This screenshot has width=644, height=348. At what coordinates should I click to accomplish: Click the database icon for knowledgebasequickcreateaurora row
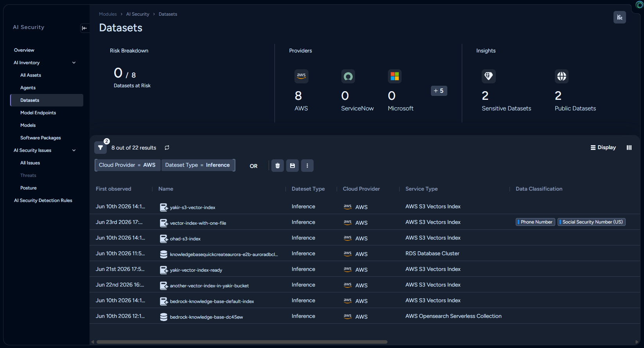164,254
